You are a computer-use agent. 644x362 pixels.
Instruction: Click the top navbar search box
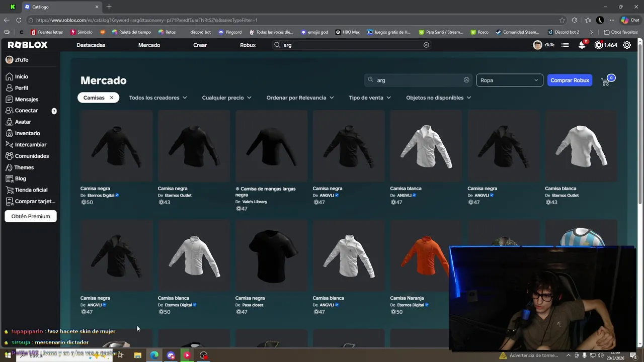point(352,45)
